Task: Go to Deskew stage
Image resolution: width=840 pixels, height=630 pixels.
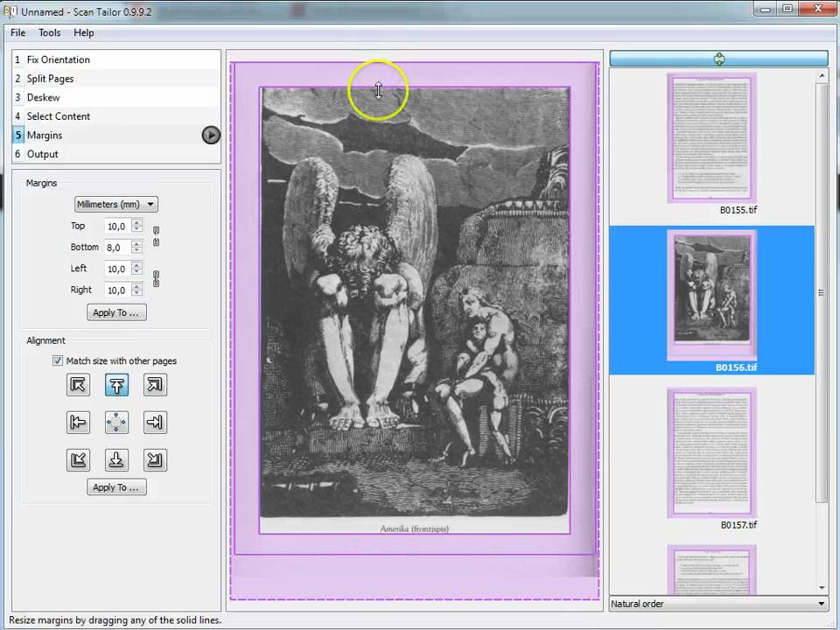Action: (116, 97)
